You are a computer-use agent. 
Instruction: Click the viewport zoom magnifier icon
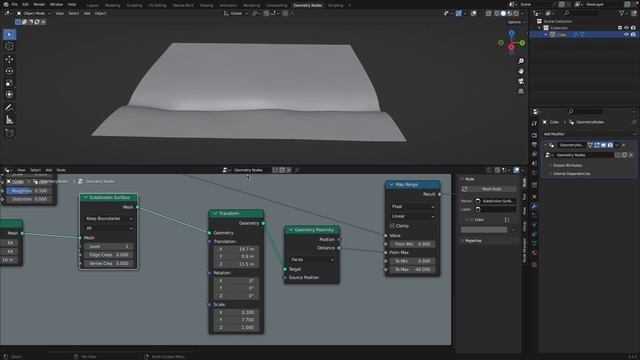click(521, 61)
